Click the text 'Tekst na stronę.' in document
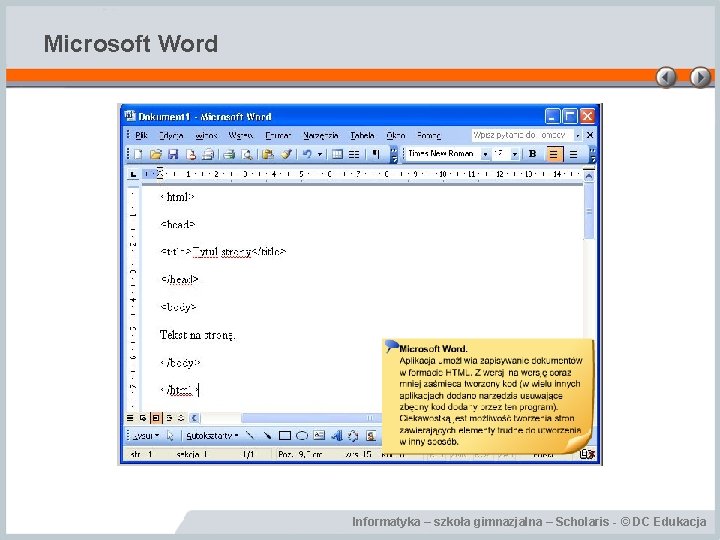This screenshot has height=540, width=720. [x=197, y=335]
